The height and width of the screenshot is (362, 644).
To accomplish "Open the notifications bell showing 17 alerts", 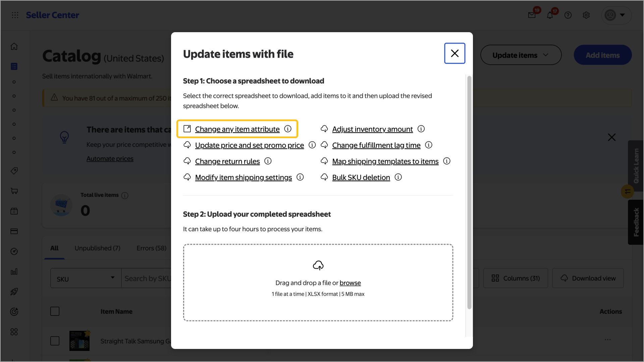I will (550, 15).
